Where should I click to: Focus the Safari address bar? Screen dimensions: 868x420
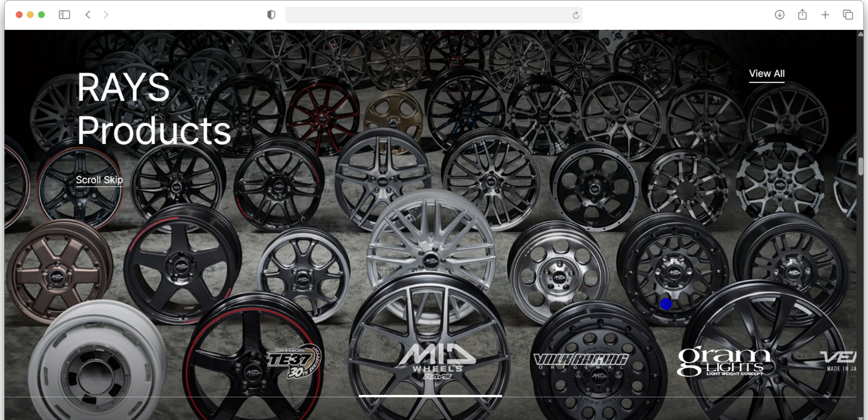433,15
